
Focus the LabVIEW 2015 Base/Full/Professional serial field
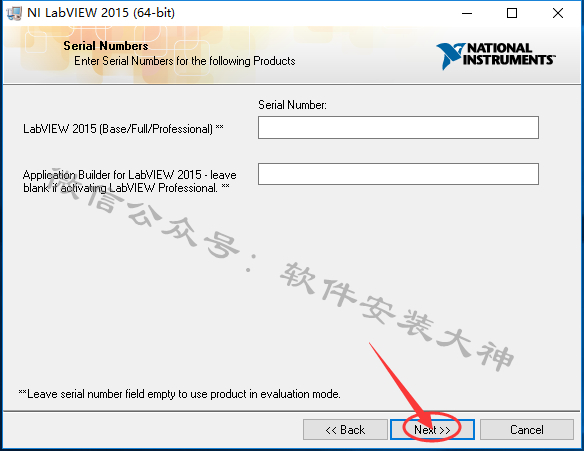398,127
